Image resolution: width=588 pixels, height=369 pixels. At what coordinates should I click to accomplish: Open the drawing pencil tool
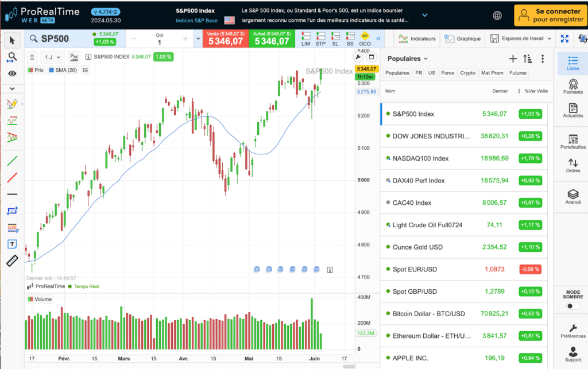click(12, 104)
